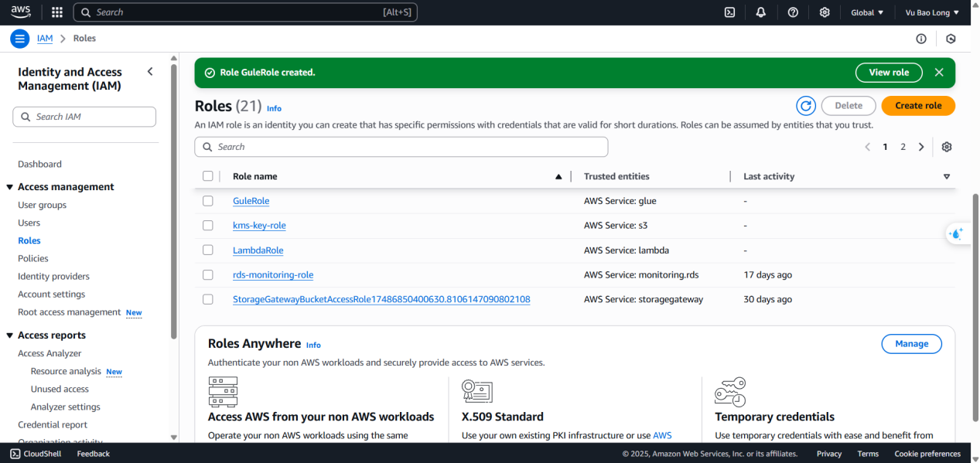980x463 pixels.
Task: Collapse the Access management section
Action: [x=10, y=187]
